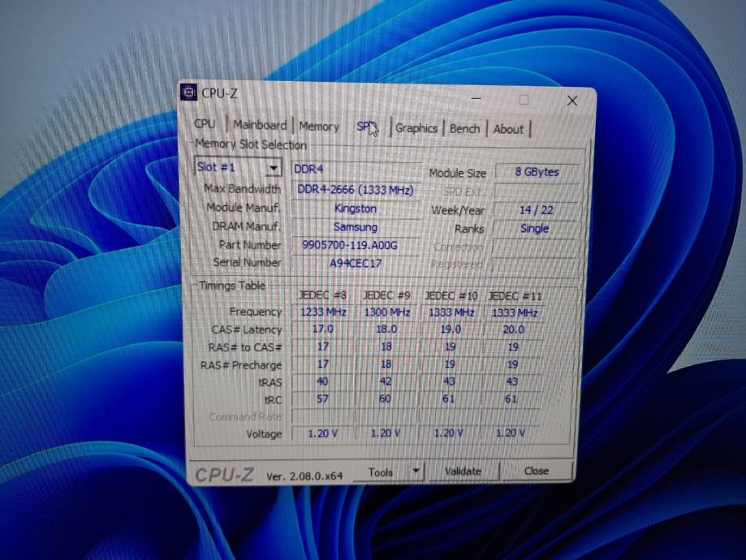Click the Kingston module manufacturer value
Viewport: 746px width, 560px height.
356,209
